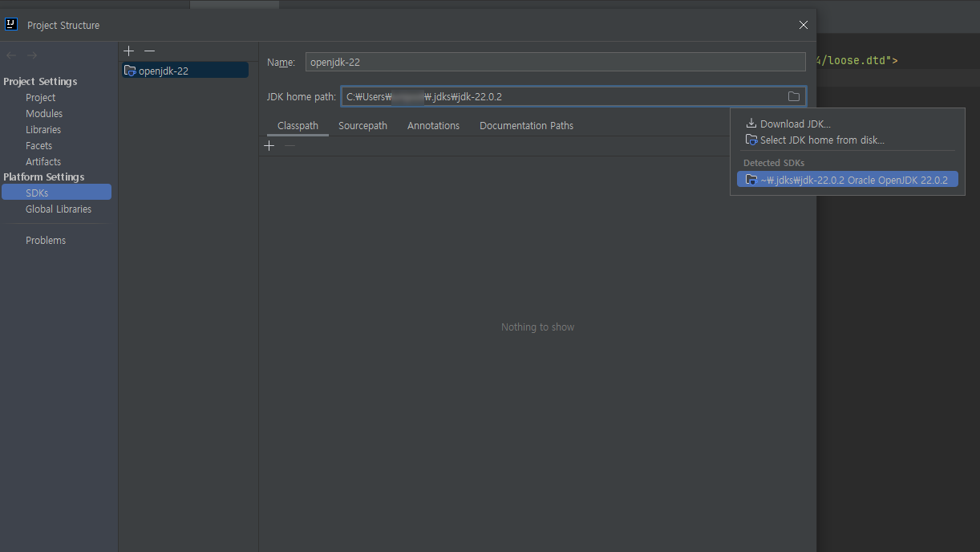Click the remove classpath entry minus icon
980x552 pixels.
click(290, 145)
